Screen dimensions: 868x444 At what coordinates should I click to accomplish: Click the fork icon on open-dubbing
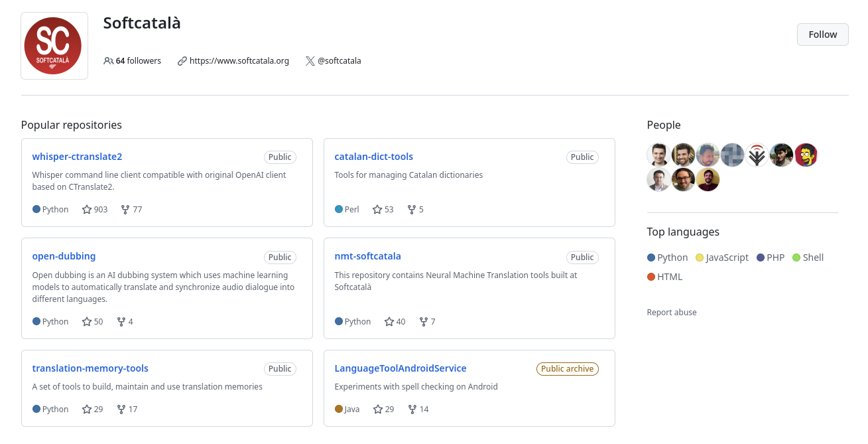[121, 322]
